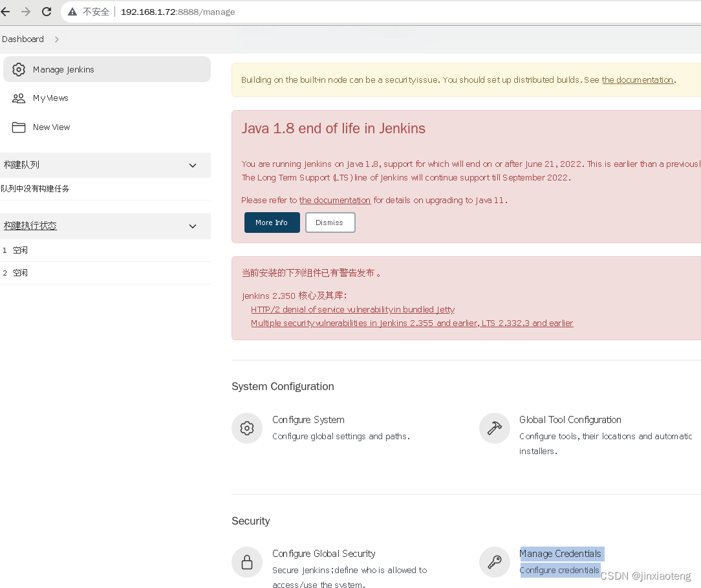Click the browser forward arrow
The image size is (701, 588).
pos(26,12)
